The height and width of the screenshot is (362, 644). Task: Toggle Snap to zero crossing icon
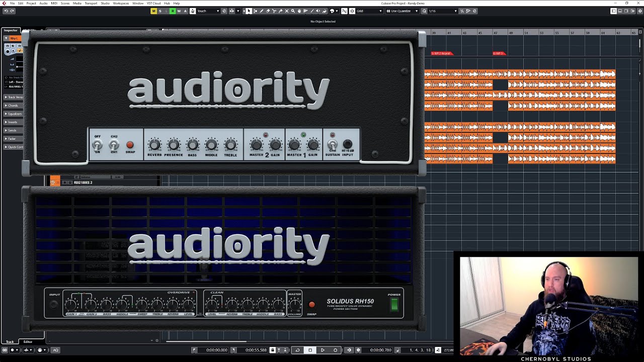pyautogui.click(x=344, y=11)
